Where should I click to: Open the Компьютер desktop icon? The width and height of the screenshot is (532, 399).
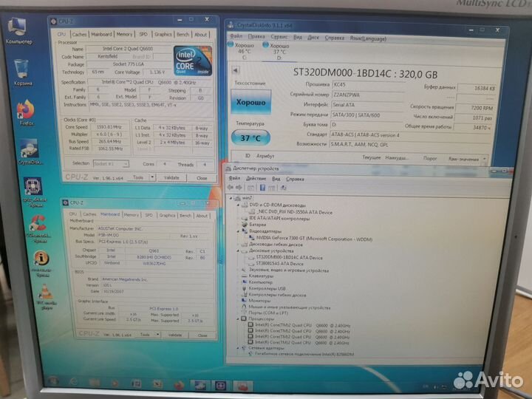(18, 30)
